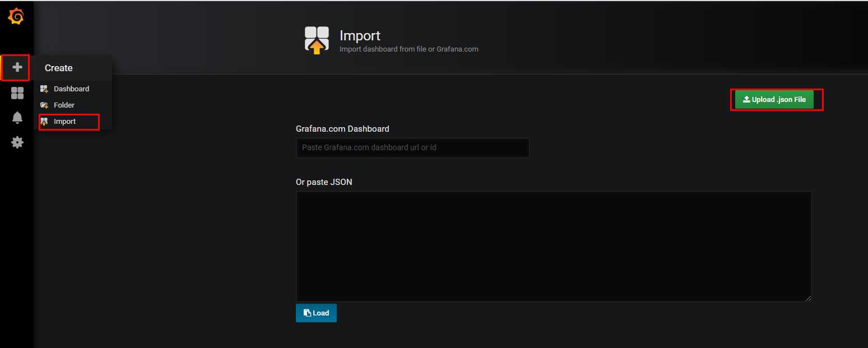
Task: Click the JSON text area resize handle
Action: point(808,298)
